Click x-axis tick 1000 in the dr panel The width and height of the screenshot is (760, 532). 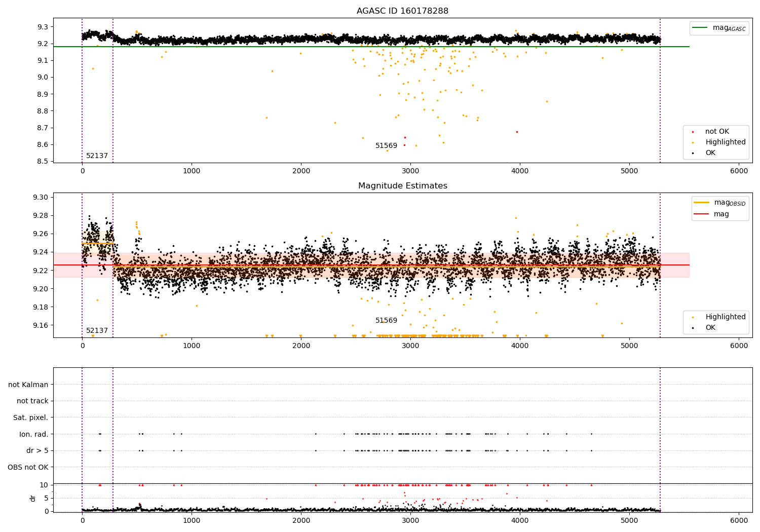pos(192,520)
